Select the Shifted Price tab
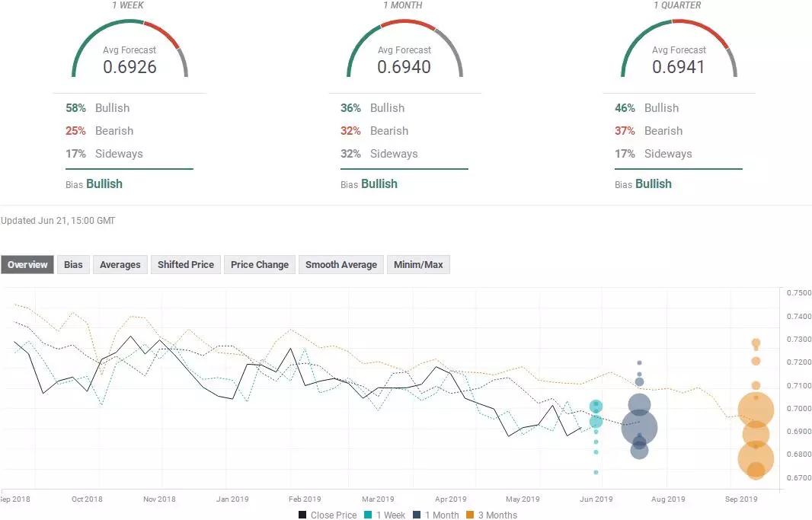Screen dimensions: 812x520 pos(185,265)
